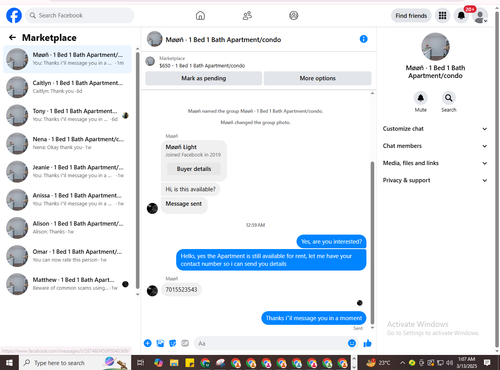
Task: Open File Explorer from taskbar
Action: (x=174, y=363)
